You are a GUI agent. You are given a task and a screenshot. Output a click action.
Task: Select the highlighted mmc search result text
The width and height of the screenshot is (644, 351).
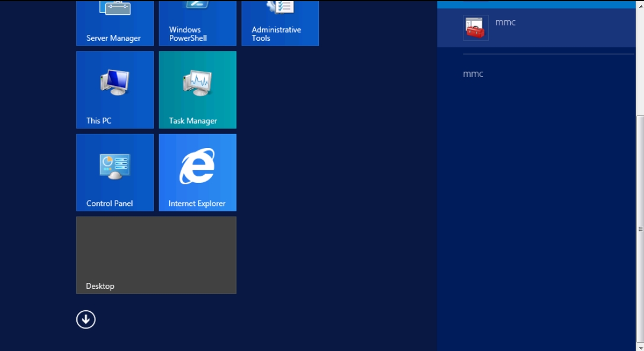(x=505, y=22)
